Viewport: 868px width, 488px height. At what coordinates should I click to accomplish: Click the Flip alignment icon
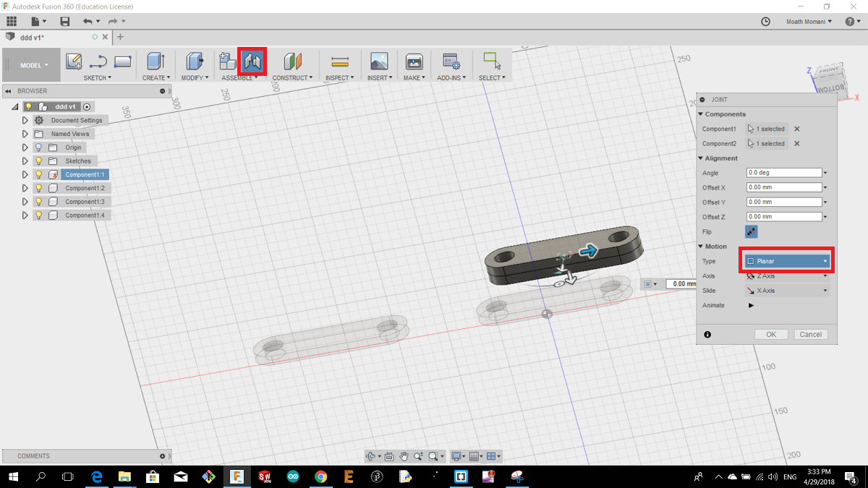[752, 231]
